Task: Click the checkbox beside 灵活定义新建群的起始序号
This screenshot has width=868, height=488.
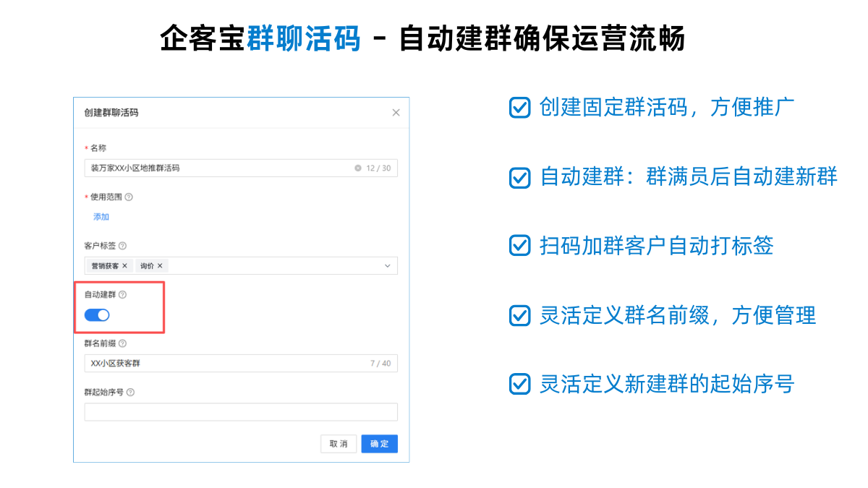Action: [x=519, y=384]
